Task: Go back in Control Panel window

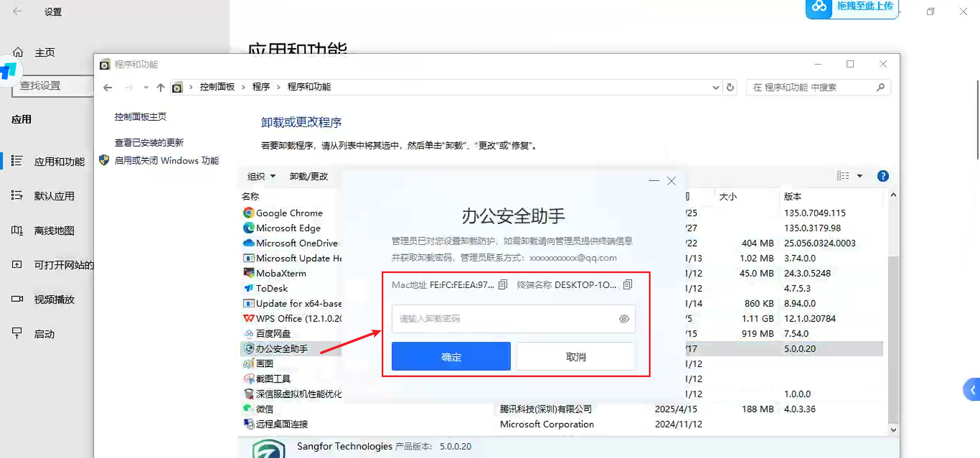Action: (108, 87)
